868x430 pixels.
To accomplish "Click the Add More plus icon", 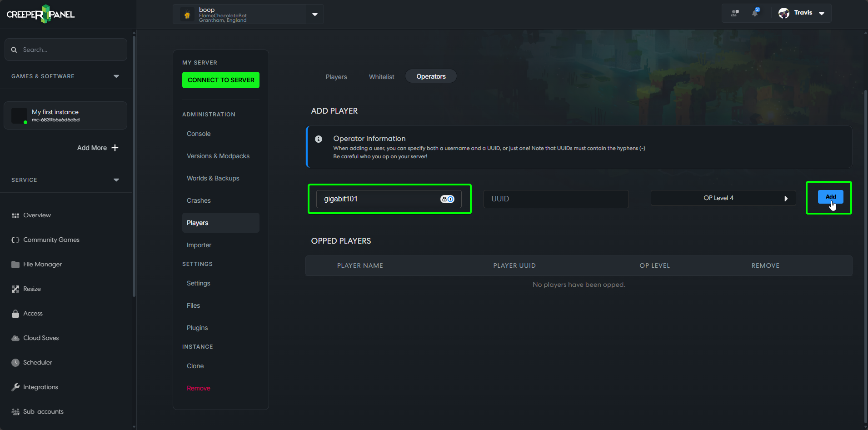I will (115, 147).
